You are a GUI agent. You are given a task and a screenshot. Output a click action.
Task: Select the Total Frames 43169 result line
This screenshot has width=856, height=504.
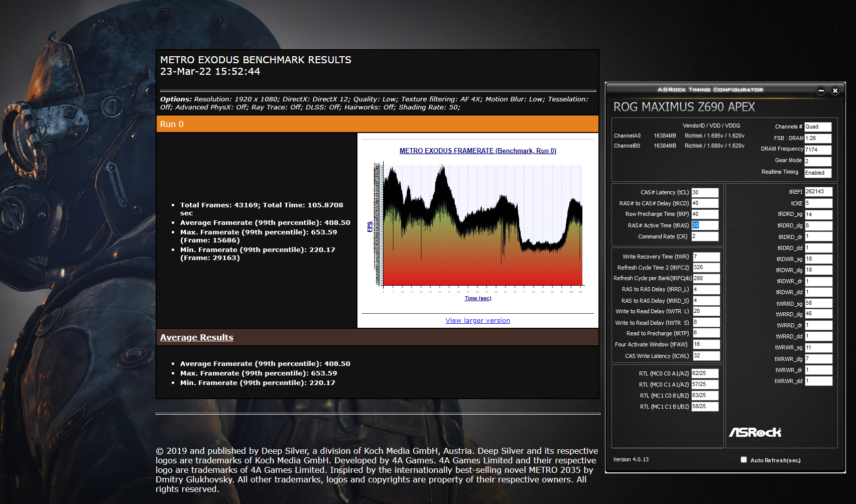tap(262, 209)
